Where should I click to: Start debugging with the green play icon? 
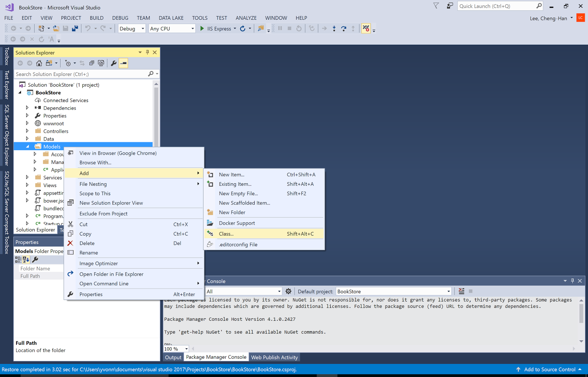click(x=202, y=28)
